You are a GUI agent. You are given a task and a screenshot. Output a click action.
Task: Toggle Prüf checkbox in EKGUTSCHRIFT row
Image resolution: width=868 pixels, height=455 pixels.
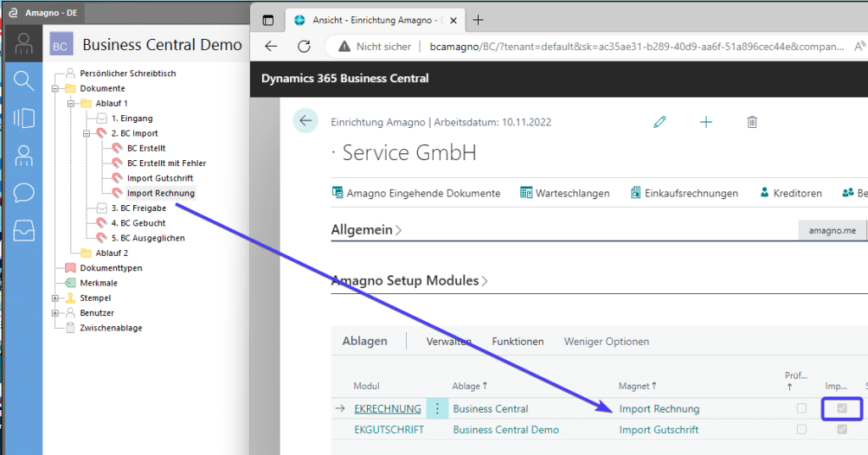click(802, 429)
